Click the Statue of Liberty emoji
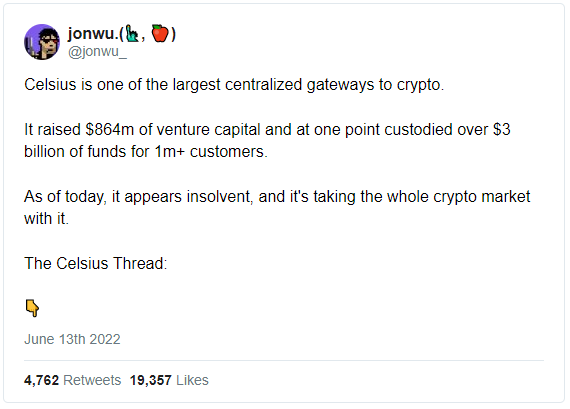 click(x=132, y=34)
